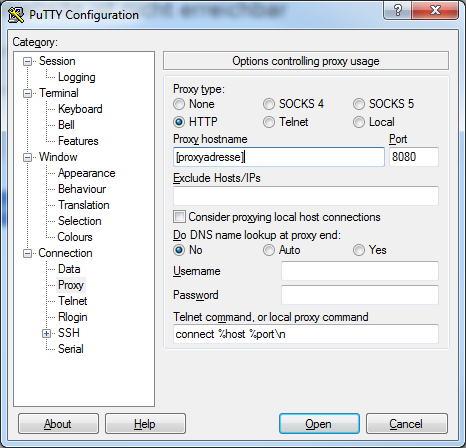Collapse the Session tree node
The width and height of the screenshot is (466, 448).
point(27,62)
